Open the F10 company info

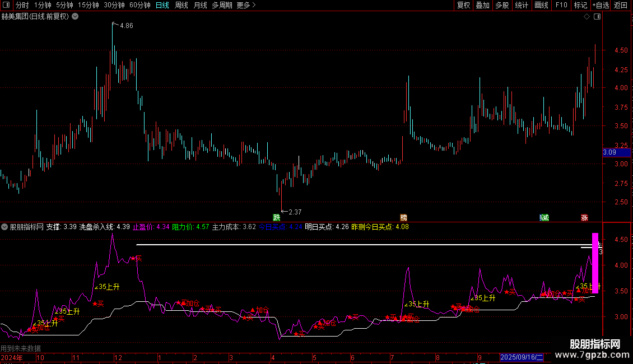561,6
